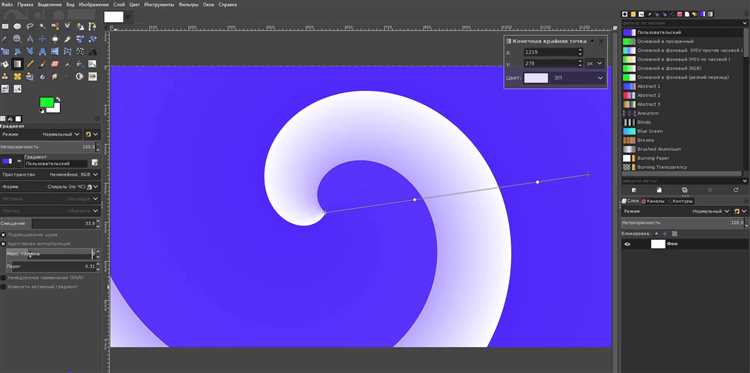Screen dimensions: 750x373
Task: Select the Select by Color tool
Action: coord(55,26)
